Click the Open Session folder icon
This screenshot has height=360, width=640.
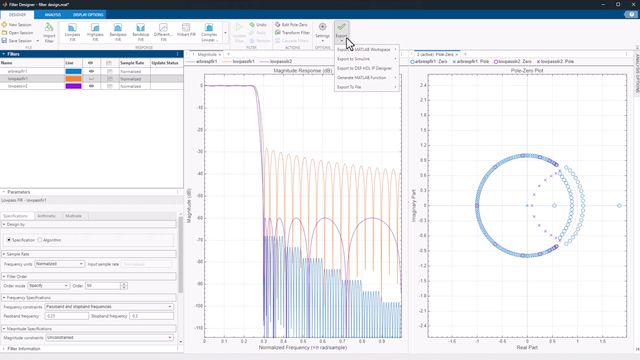[4, 33]
